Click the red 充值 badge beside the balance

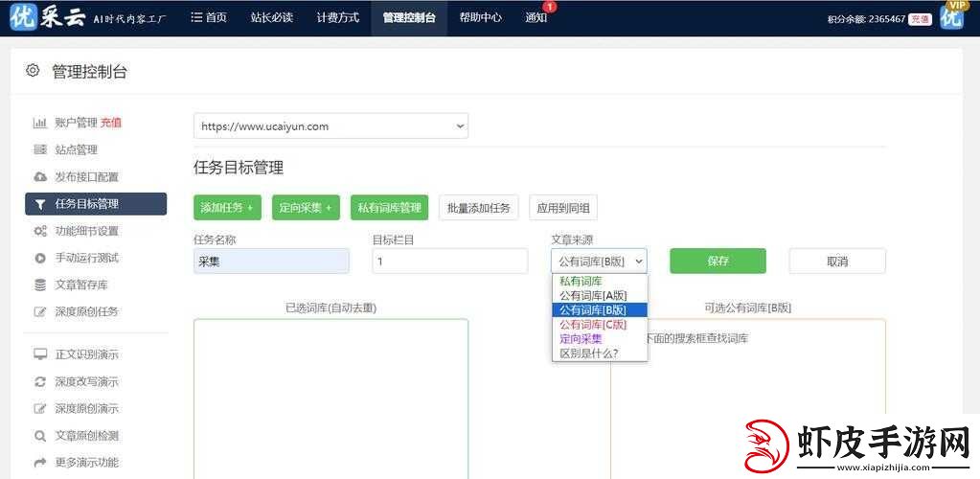coord(920,19)
